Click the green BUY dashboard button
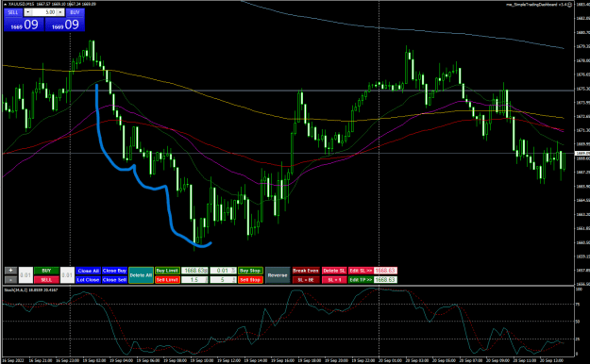 [x=46, y=271]
